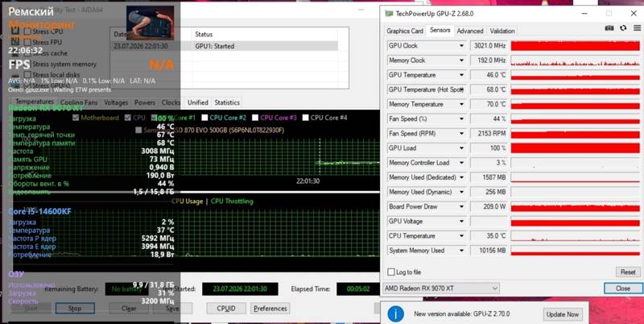Click the overlay thumbnail image

pos(150,23)
